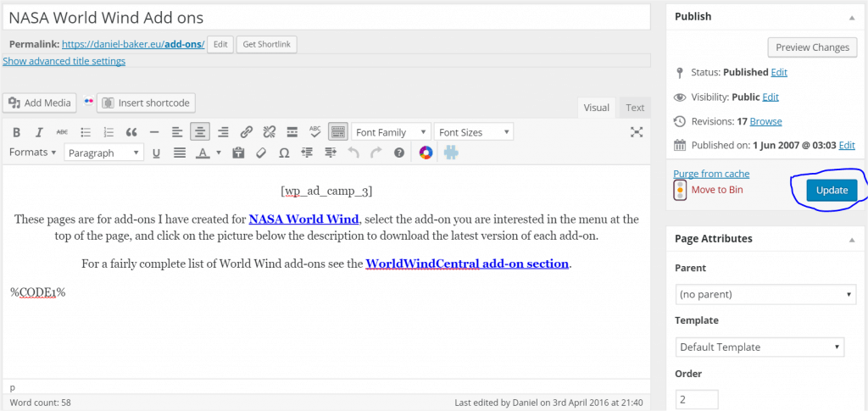Click the NASA World Wind link in content

pos(303,219)
